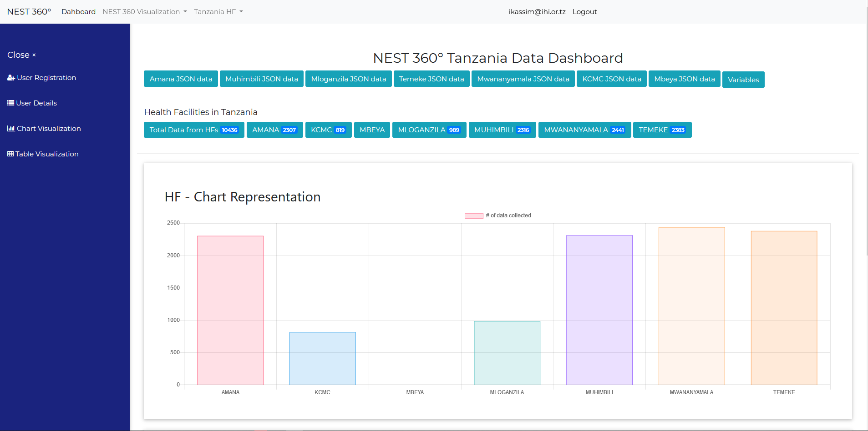Select the MWANANYAMALA 2441 facility button
The height and width of the screenshot is (431, 868).
pos(585,130)
